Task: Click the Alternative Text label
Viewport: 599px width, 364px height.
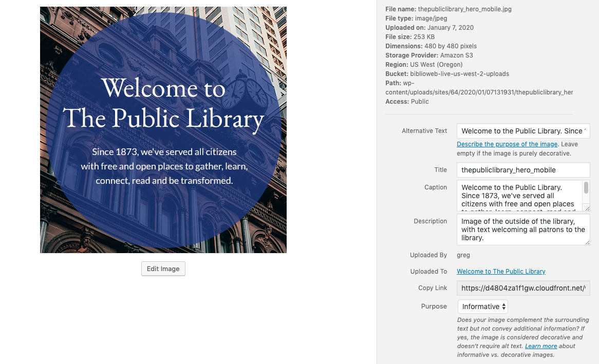Action: (424, 131)
